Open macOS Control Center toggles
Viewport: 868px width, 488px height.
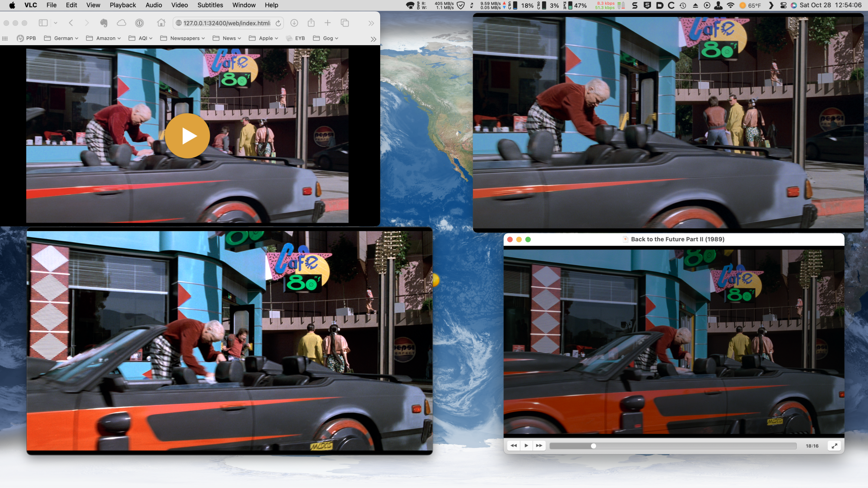pos(783,5)
